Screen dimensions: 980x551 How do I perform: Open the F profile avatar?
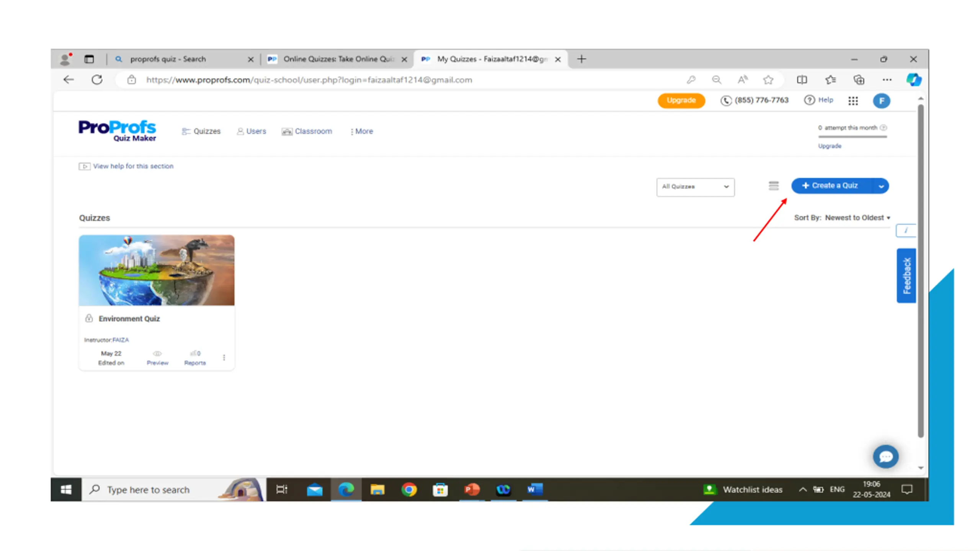pos(881,101)
